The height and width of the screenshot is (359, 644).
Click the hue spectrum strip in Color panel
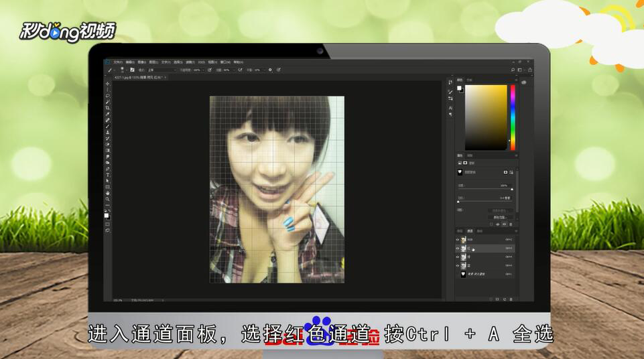pyautogui.click(x=513, y=117)
